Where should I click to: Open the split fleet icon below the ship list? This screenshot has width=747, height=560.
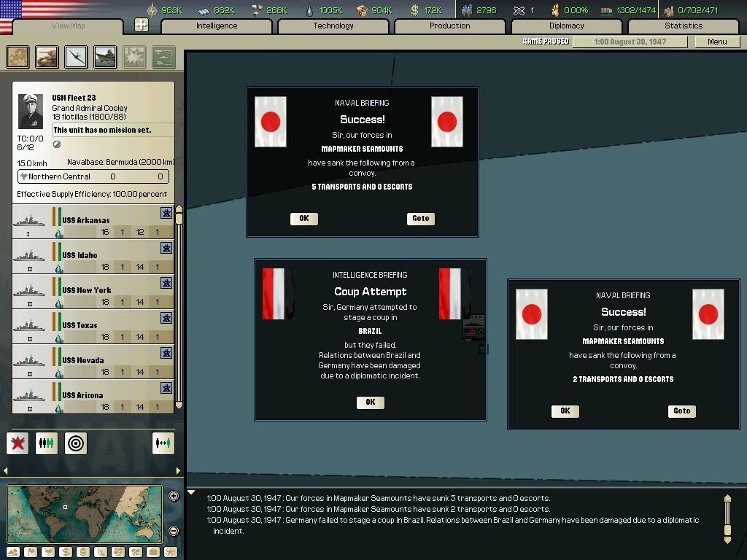[47, 443]
